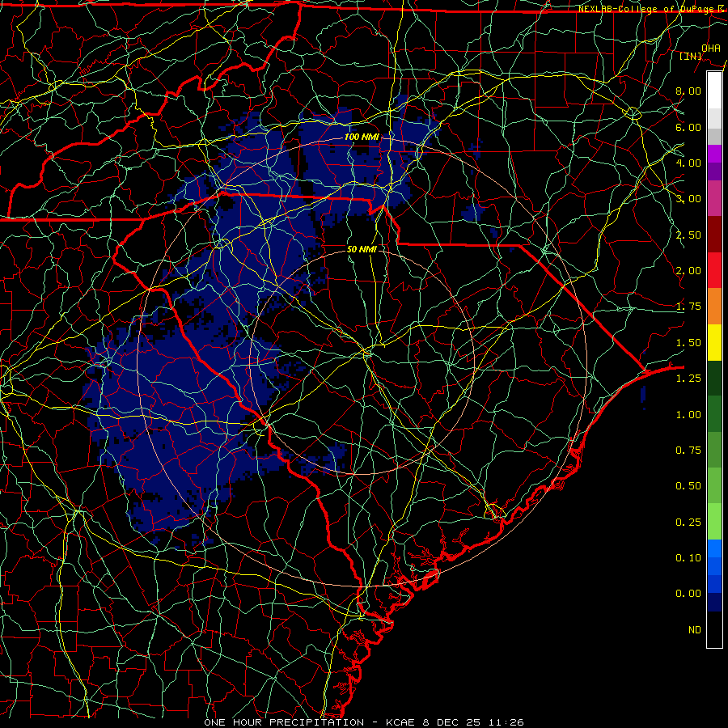Screen dimensions: 728x728
Task: Click the ND legend label
Action: 695,630
